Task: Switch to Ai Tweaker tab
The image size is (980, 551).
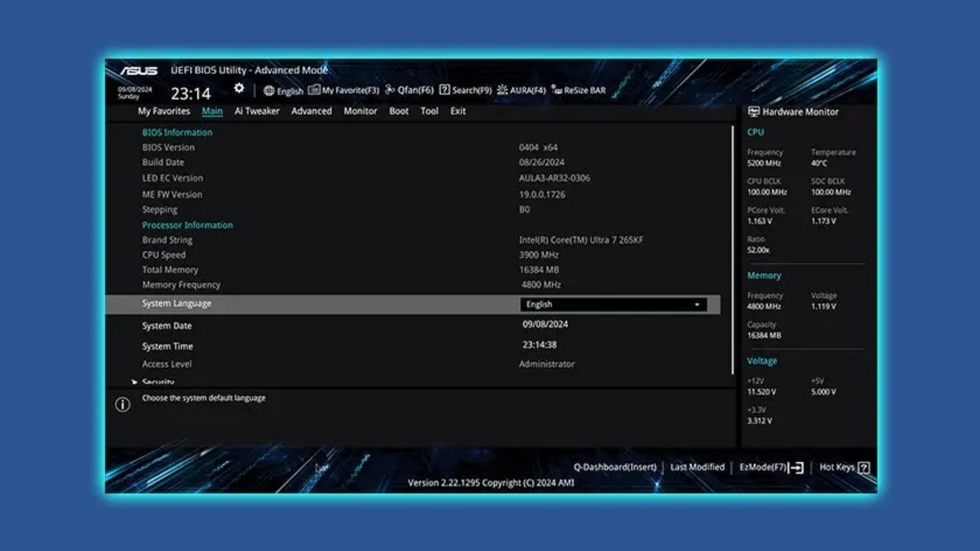Action: click(x=257, y=111)
